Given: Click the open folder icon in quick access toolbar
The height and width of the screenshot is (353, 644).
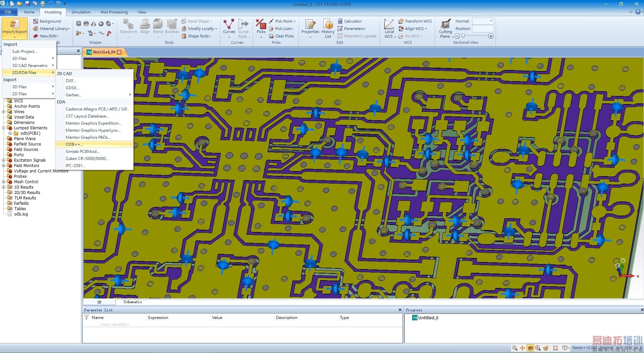Looking at the screenshot, I should 20,3.
